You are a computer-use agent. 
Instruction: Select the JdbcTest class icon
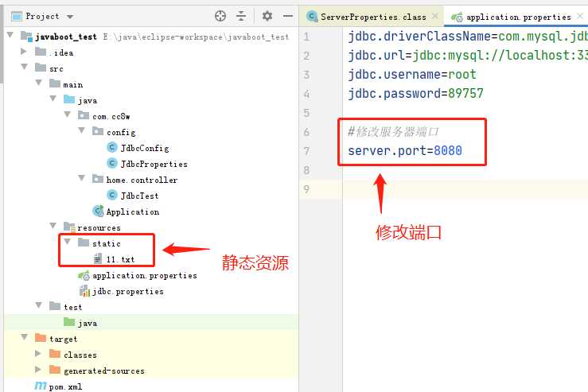tap(111, 195)
